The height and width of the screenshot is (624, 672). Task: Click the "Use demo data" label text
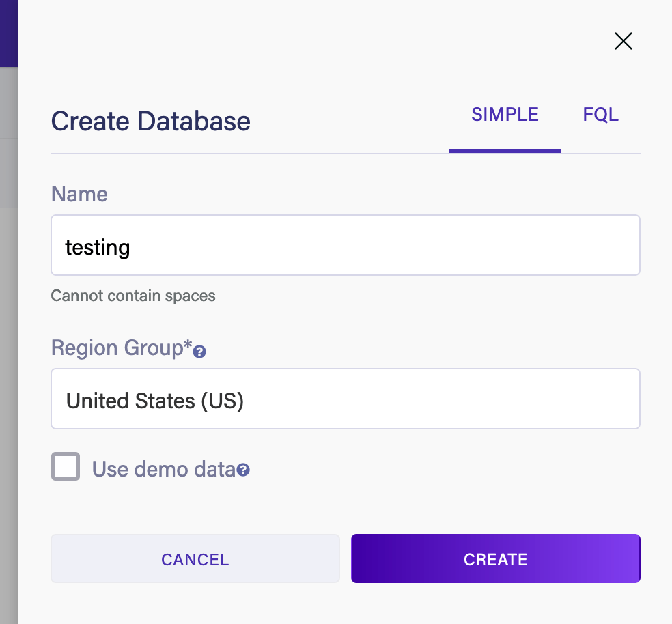(163, 470)
